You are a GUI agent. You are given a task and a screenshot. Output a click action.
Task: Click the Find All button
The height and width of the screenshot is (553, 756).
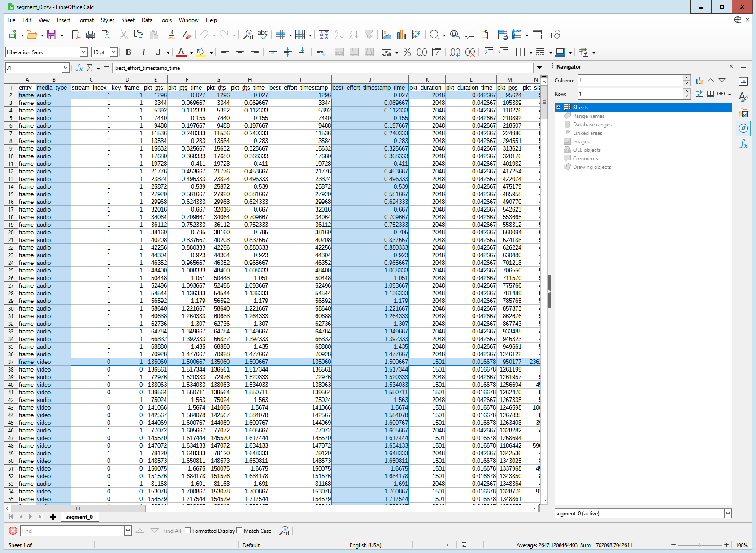(x=172, y=531)
